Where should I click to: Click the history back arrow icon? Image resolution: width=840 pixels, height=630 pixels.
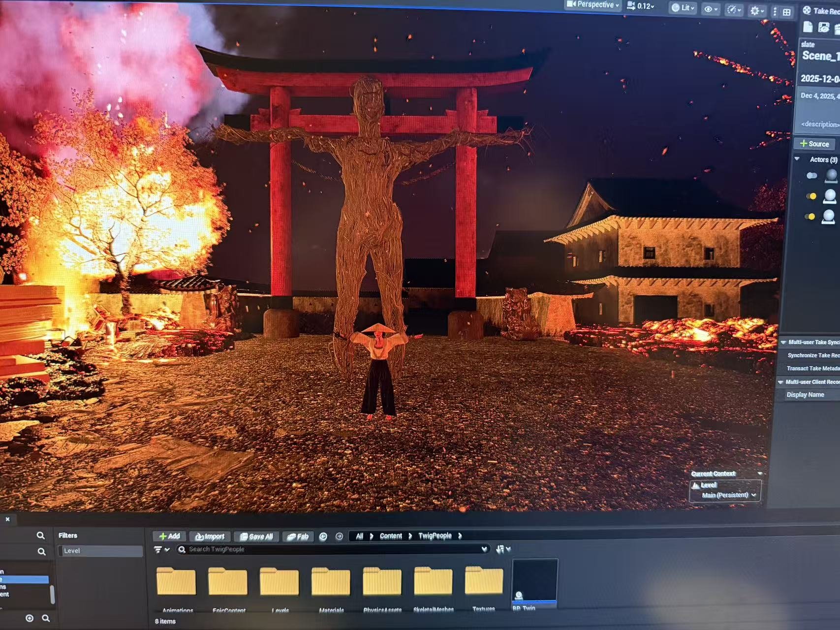pyautogui.click(x=323, y=536)
